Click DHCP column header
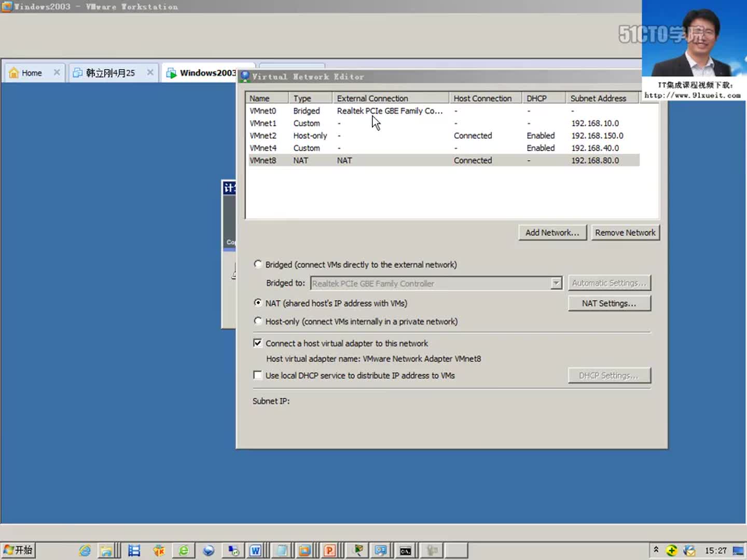Viewport: 747px width, 560px height. point(544,98)
